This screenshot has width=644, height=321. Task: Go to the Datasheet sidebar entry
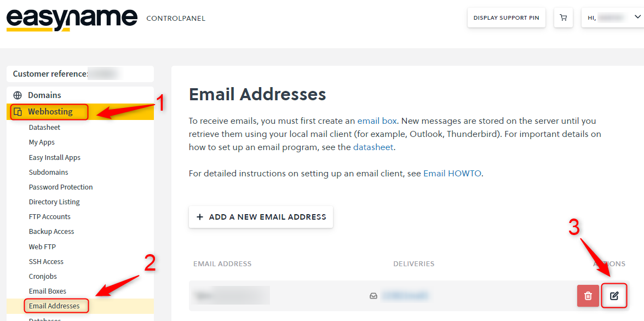(44, 128)
